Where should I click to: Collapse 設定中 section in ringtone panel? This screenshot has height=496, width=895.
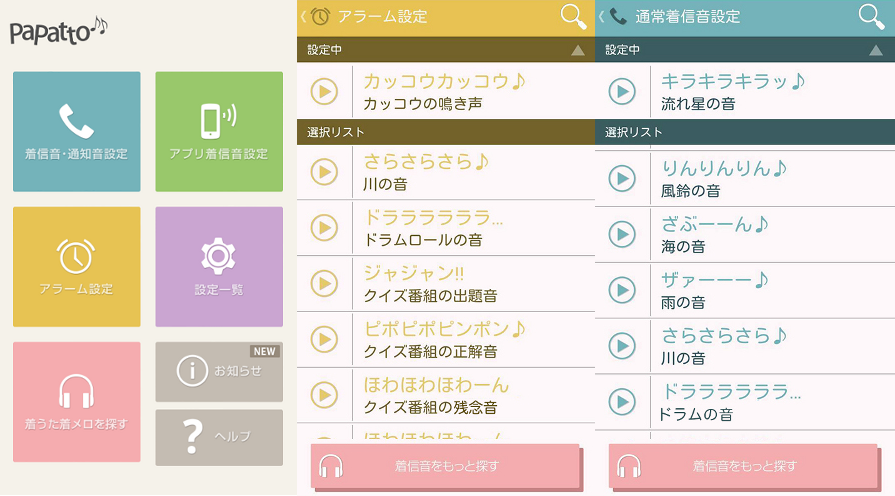pyautogui.click(x=875, y=49)
